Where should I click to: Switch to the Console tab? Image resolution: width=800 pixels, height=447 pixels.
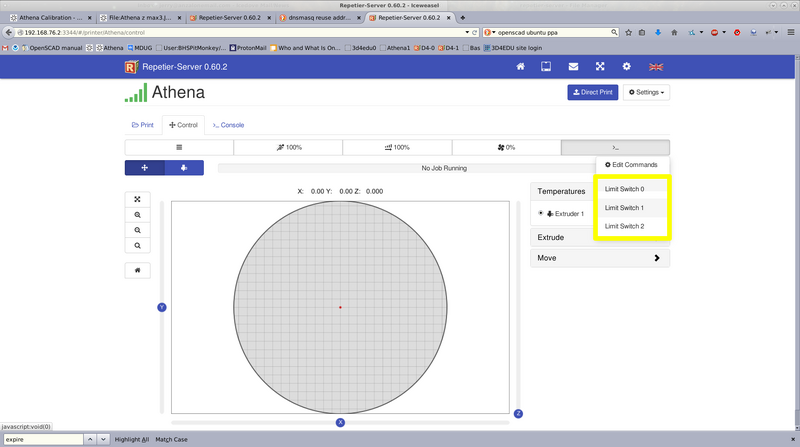tap(228, 125)
